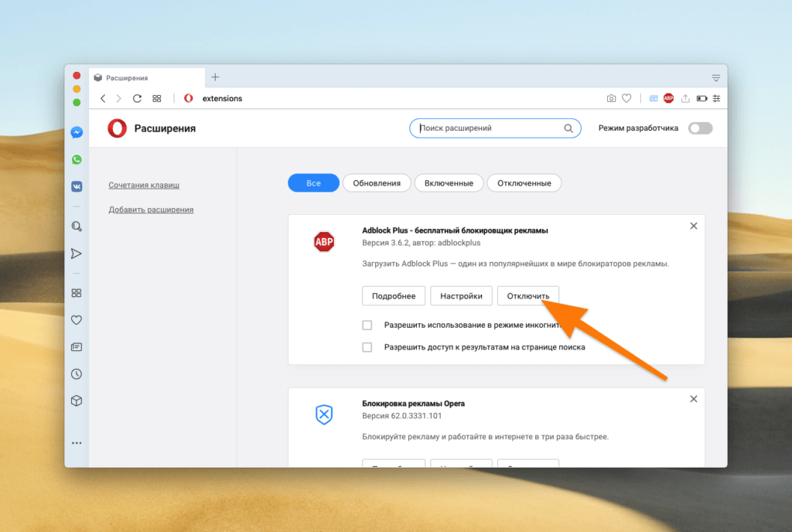Enable Adblock Plus incognito mode checkbox
The image size is (792, 532).
pyautogui.click(x=367, y=325)
